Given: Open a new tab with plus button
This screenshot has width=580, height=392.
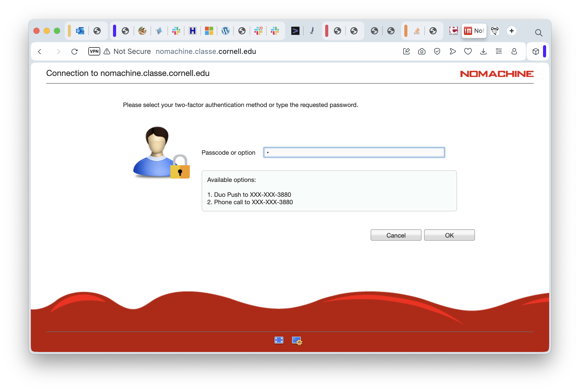Looking at the screenshot, I should tap(511, 31).
